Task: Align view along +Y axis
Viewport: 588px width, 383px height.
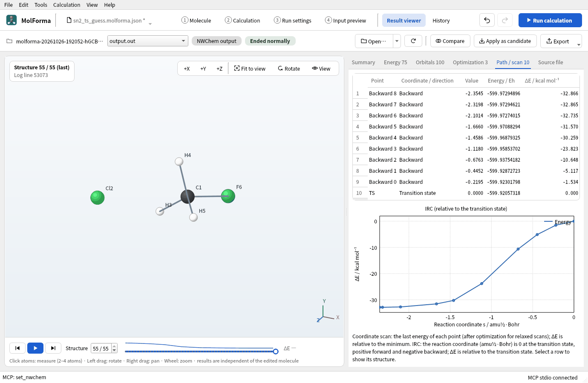Action: tap(203, 69)
